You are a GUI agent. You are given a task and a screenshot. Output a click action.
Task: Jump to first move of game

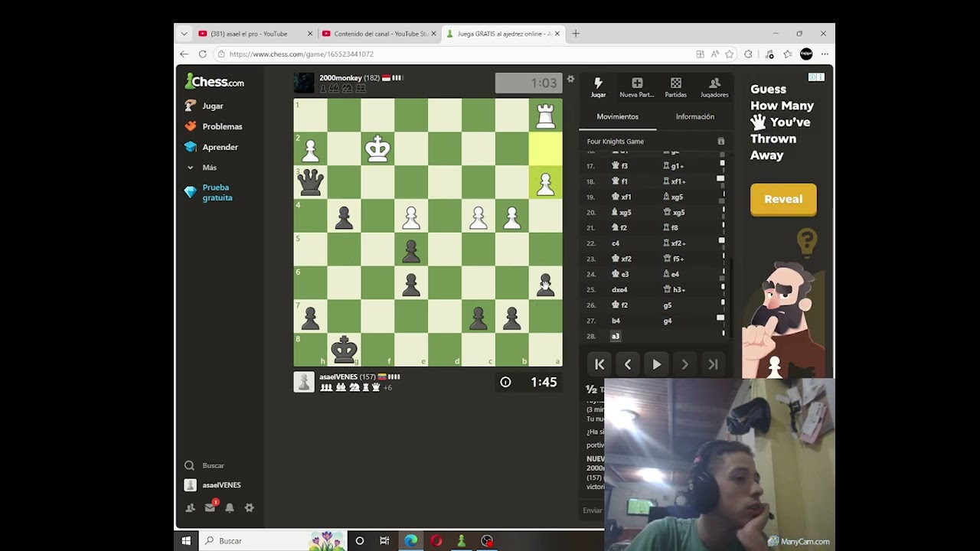pos(599,365)
